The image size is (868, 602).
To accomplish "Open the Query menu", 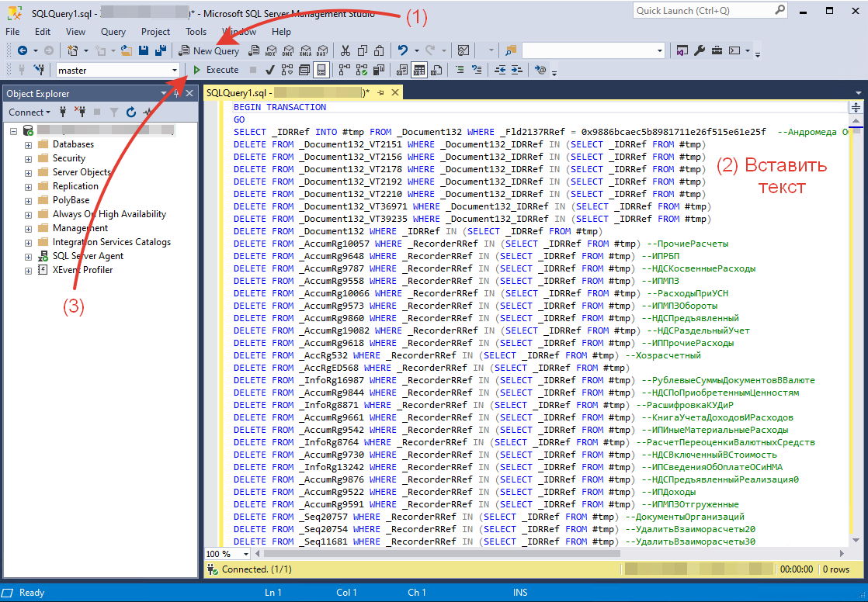I will tap(113, 32).
